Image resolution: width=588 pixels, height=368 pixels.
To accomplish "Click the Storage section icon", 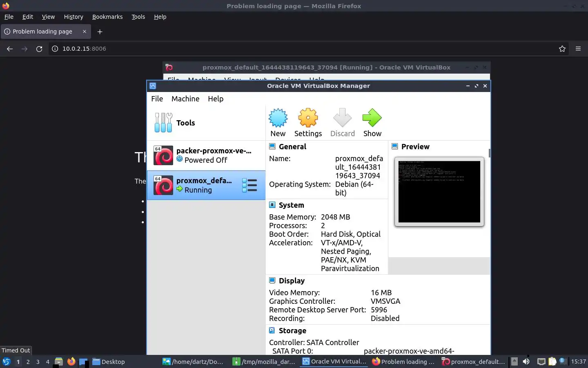I will [272, 330].
